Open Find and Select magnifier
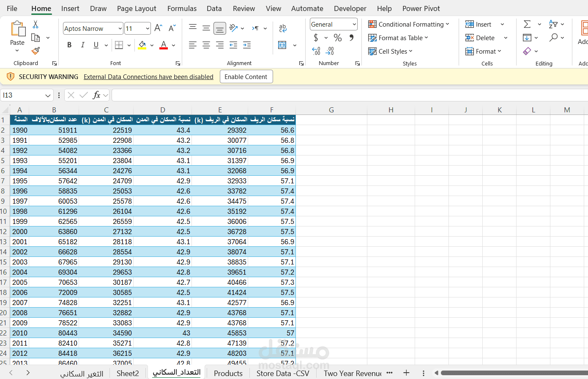The height and width of the screenshot is (379, 588). [553, 38]
